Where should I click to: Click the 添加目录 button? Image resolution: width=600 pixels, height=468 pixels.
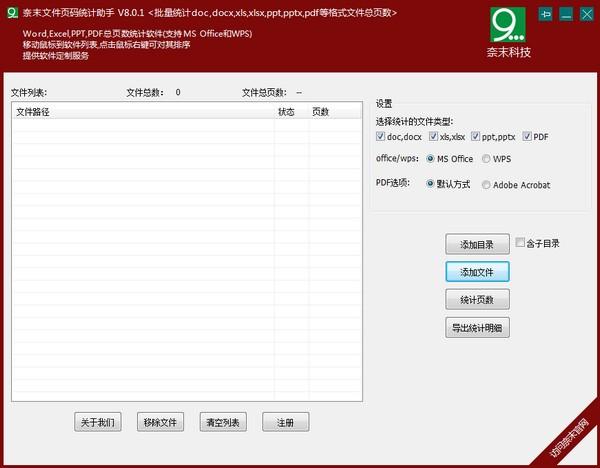[477, 244]
